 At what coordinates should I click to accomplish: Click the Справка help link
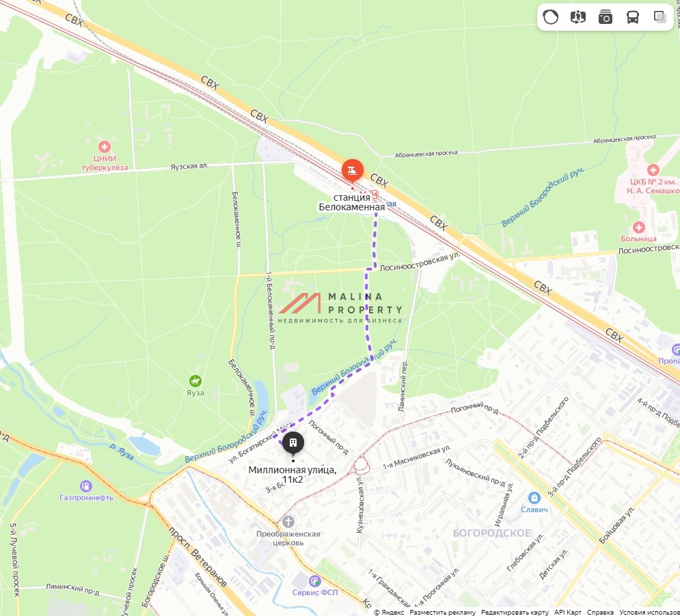(x=600, y=612)
